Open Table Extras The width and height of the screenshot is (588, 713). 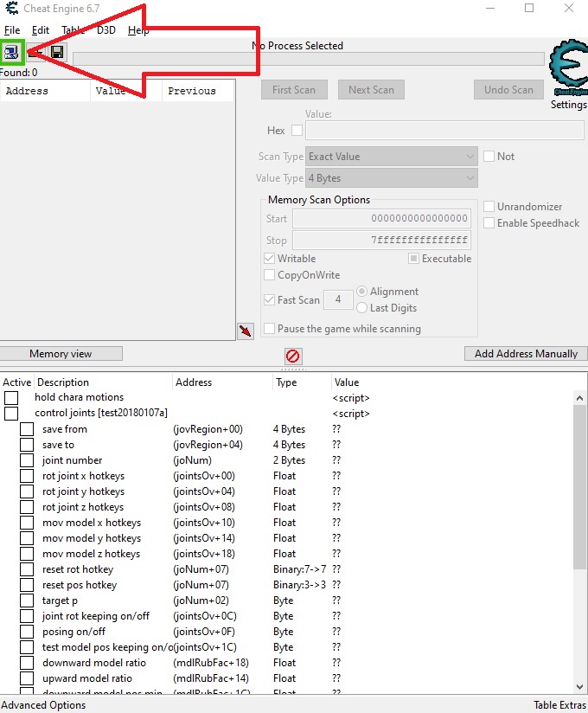[x=559, y=705]
